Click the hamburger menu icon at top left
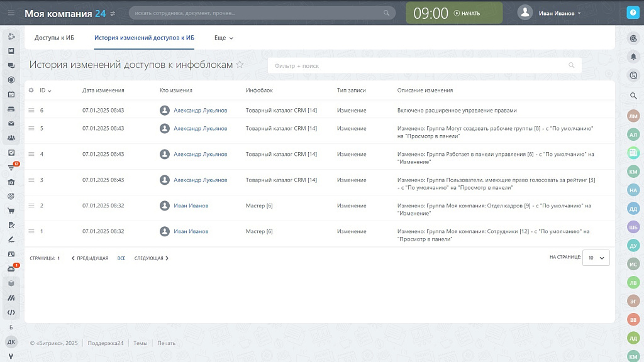This screenshot has height=362, width=644. coord(11,13)
